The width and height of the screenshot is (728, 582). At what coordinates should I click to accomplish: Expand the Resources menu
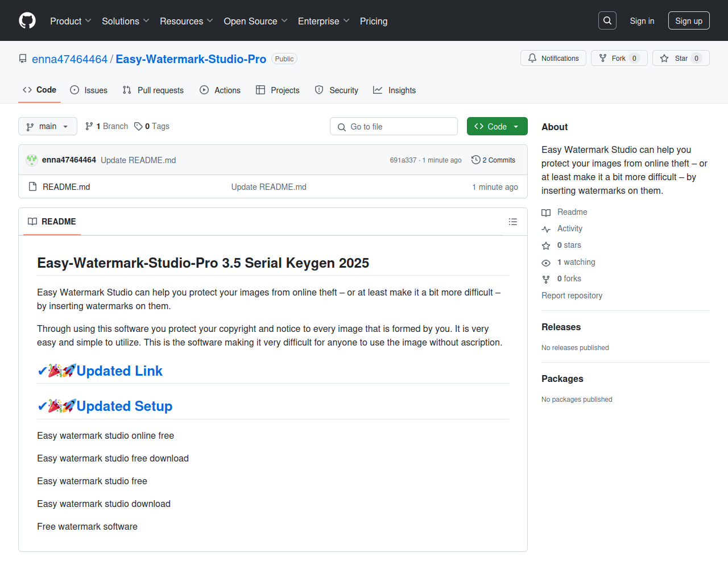(187, 21)
